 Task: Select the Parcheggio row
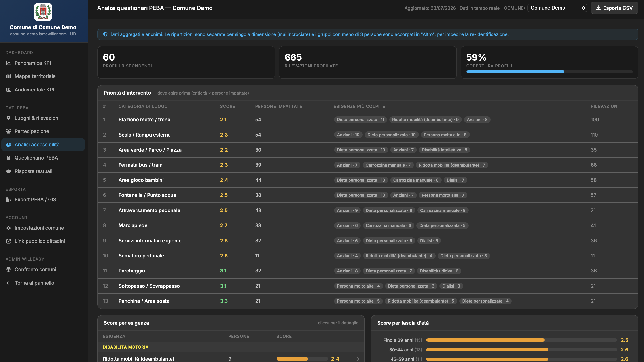[368, 271]
